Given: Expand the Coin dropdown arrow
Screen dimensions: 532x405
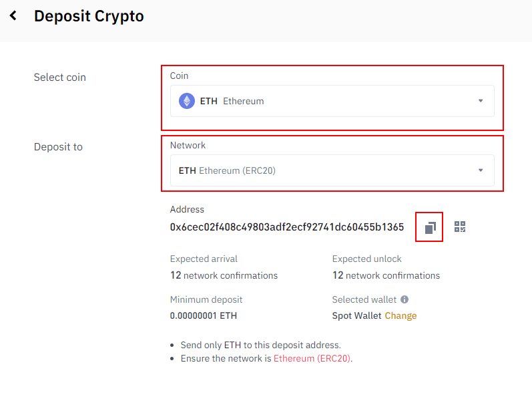Looking at the screenshot, I should [x=481, y=100].
